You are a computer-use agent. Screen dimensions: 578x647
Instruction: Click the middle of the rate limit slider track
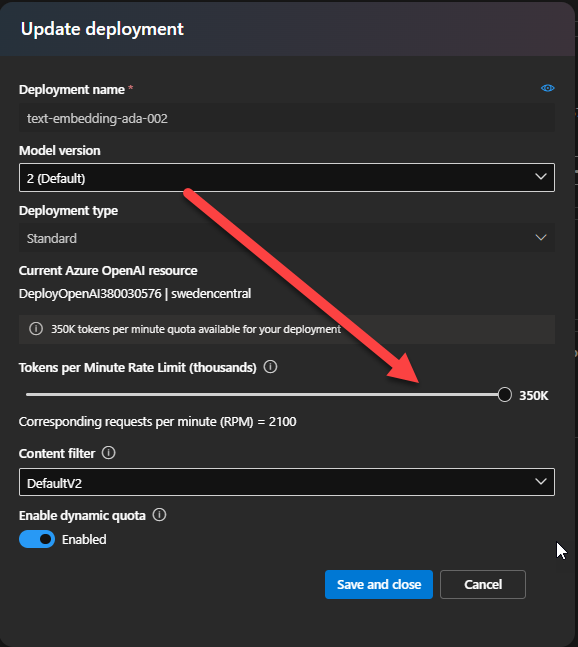(264, 395)
